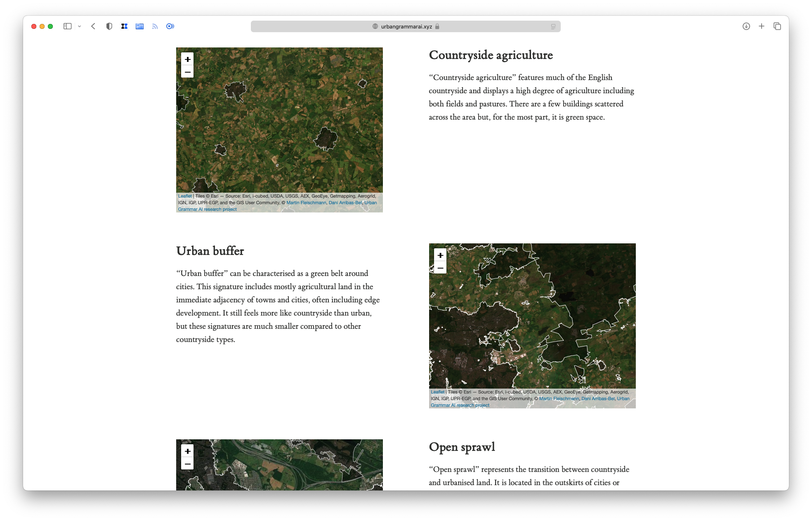Zoom in on the Open sprawl map

coord(187,451)
